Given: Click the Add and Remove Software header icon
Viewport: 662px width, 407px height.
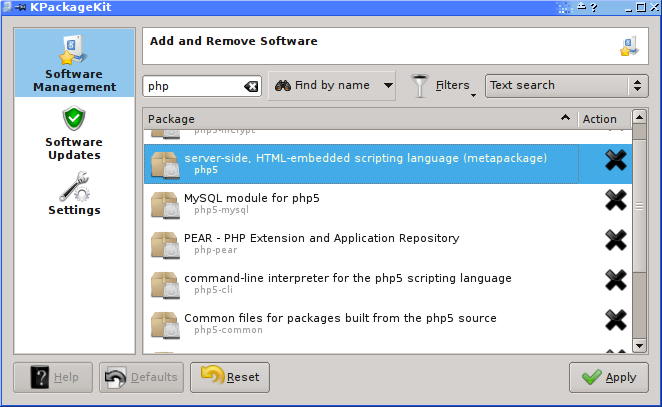Looking at the screenshot, I should click(x=629, y=46).
